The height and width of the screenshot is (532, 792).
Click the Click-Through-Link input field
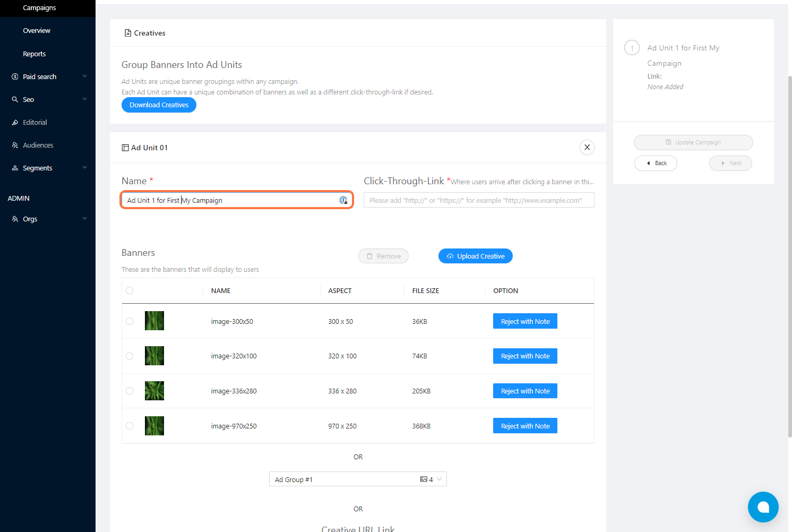point(478,200)
